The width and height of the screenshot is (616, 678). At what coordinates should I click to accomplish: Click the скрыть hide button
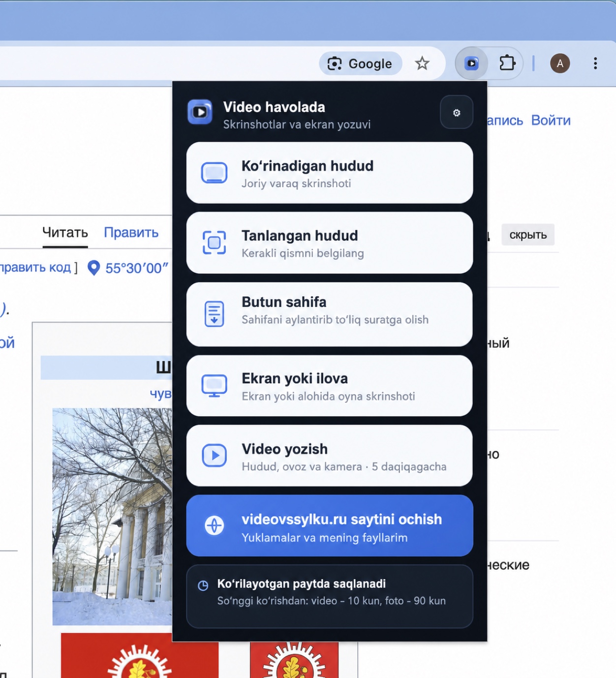pyautogui.click(x=528, y=235)
